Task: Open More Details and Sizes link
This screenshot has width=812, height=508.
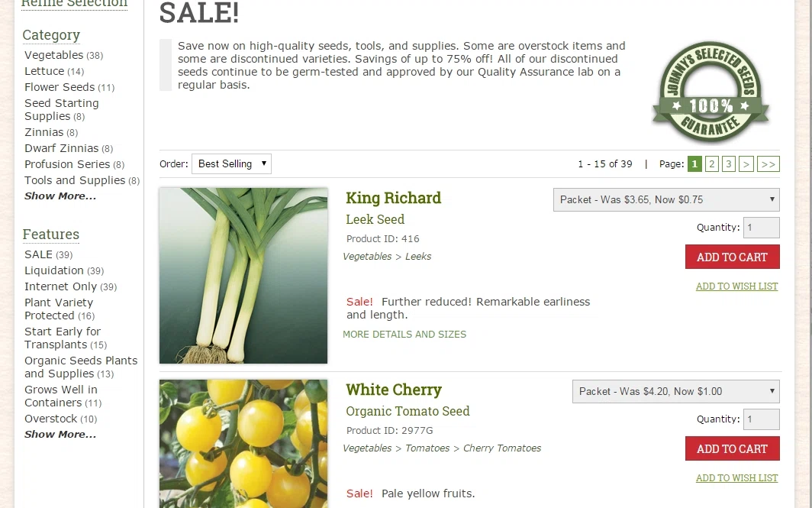Action: point(404,335)
